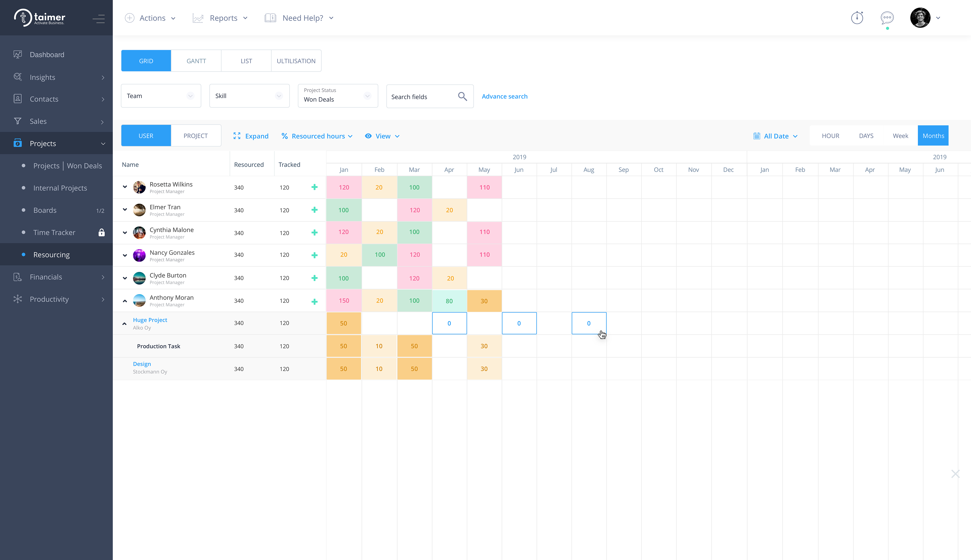The height and width of the screenshot is (560, 971).
Task: Click the Reports chart icon
Action: coord(198,18)
